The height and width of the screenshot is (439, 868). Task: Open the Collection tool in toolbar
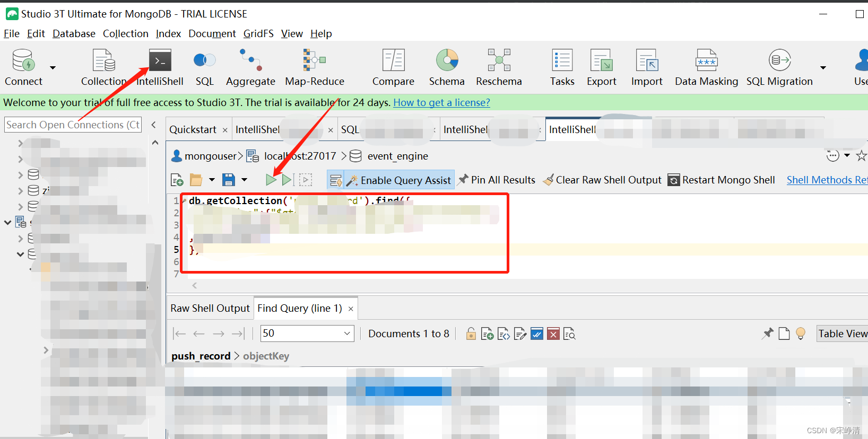coord(103,67)
